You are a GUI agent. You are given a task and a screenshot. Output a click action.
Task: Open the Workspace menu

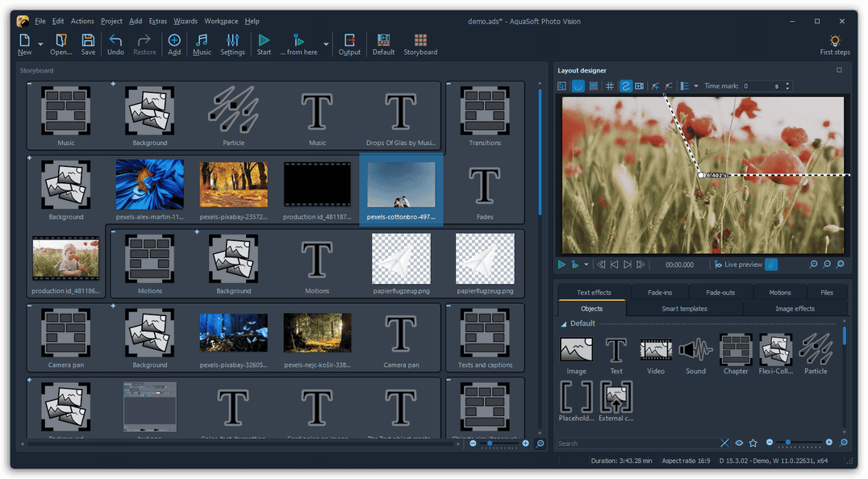[x=221, y=21]
